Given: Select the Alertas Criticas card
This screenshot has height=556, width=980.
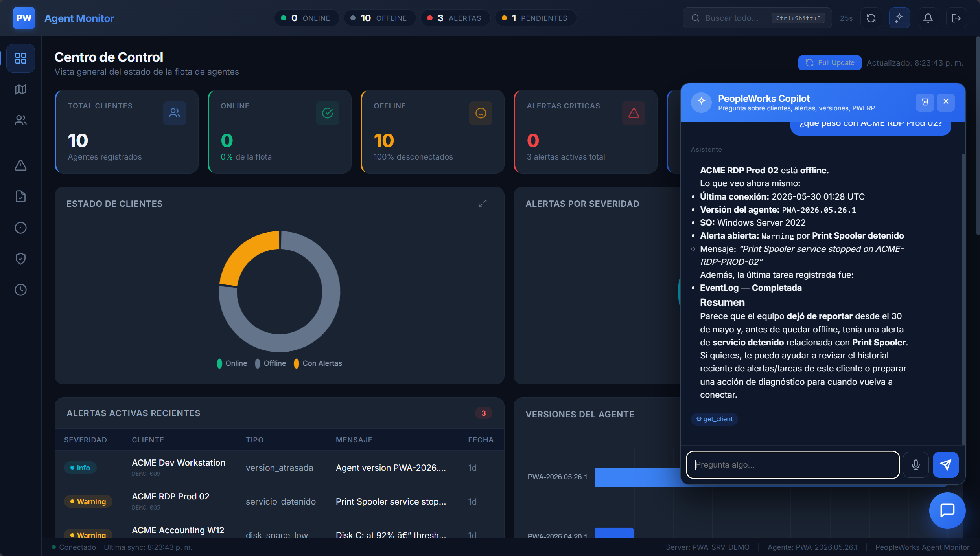Looking at the screenshot, I should (x=586, y=132).
